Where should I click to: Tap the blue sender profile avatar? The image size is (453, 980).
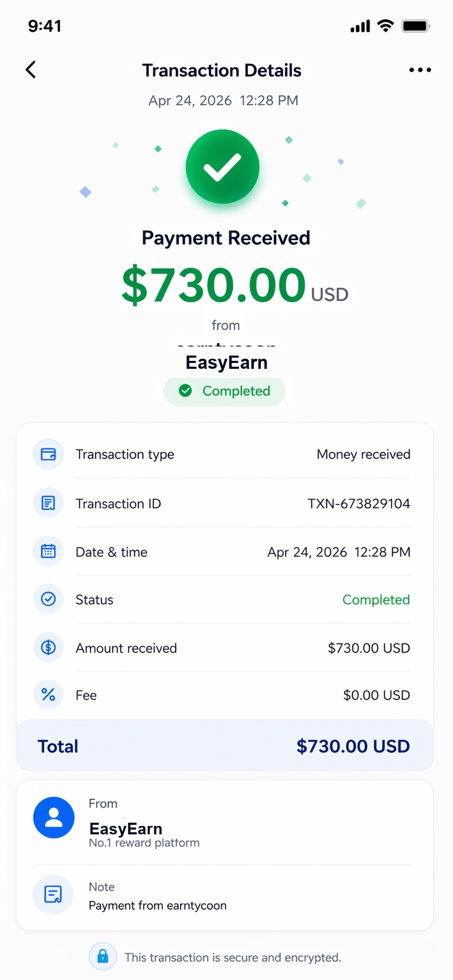point(54,817)
